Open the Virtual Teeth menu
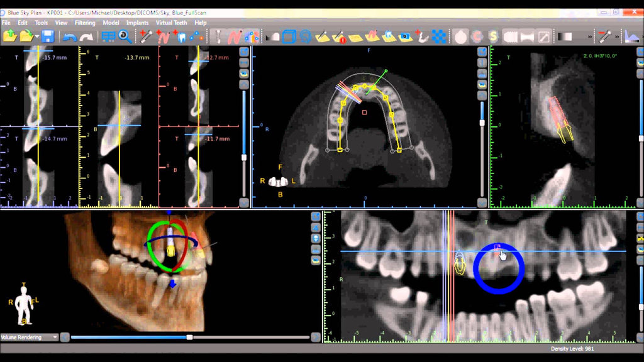The height and width of the screenshot is (362, 644). [172, 23]
